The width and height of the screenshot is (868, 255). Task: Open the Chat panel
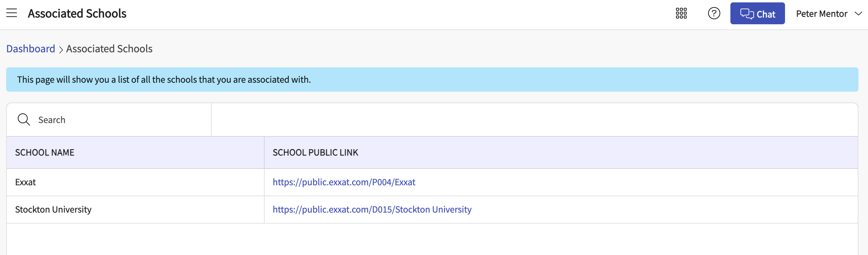tap(757, 14)
